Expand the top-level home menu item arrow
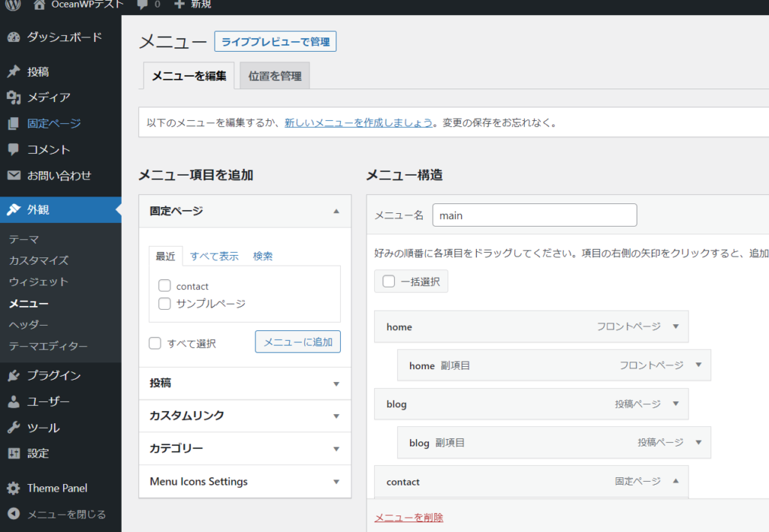The width and height of the screenshot is (769, 532). 676,326
